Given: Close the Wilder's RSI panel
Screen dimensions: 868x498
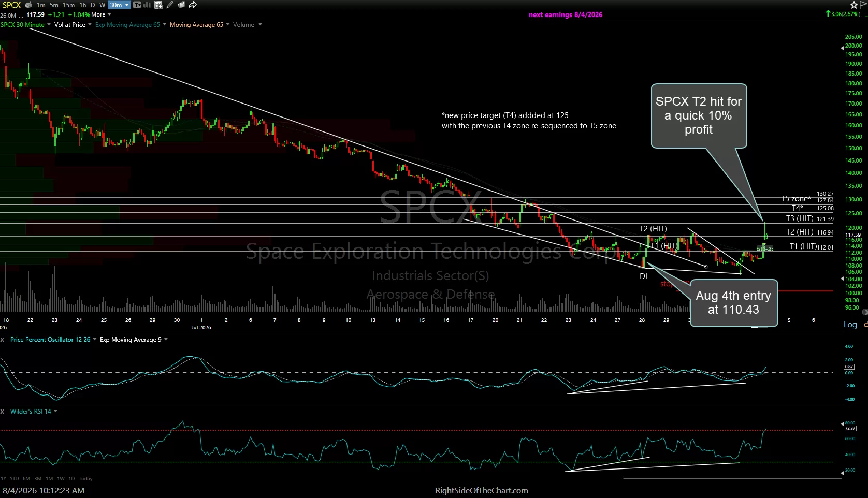Looking at the screenshot, I should 3,412.
